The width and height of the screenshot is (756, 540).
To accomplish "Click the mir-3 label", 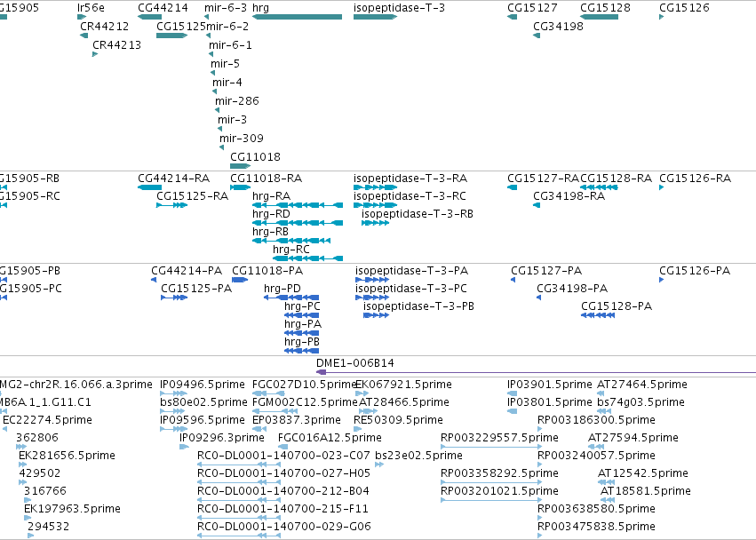I will coord(233,119).
